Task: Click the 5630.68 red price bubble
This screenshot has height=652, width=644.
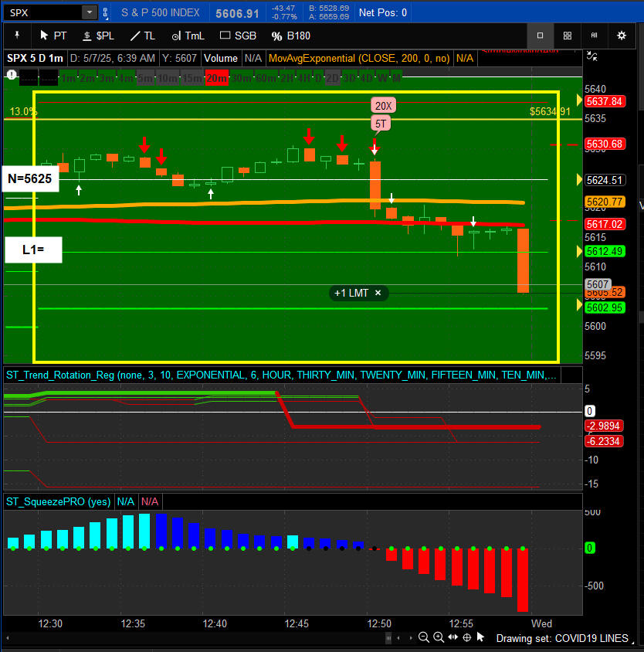Action: click(605, 144)
